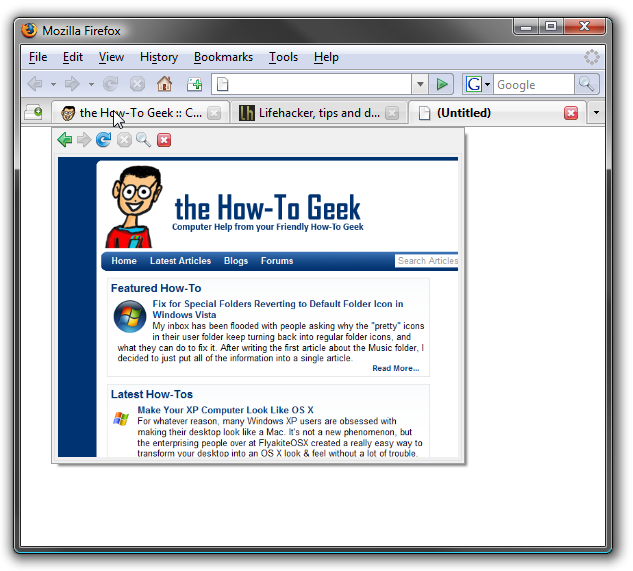Click the Forward arrow in navigation toolbar
633x571 pixels.
click(73, 84)
